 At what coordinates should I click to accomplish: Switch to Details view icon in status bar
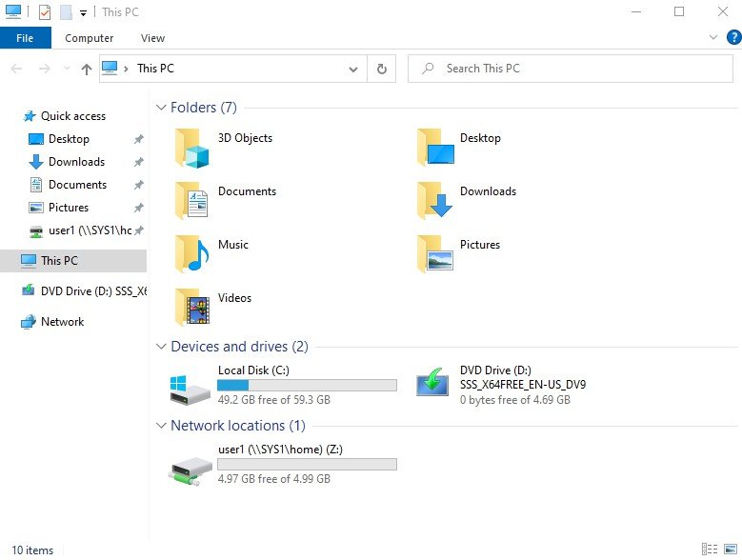[x=709, y=550]
